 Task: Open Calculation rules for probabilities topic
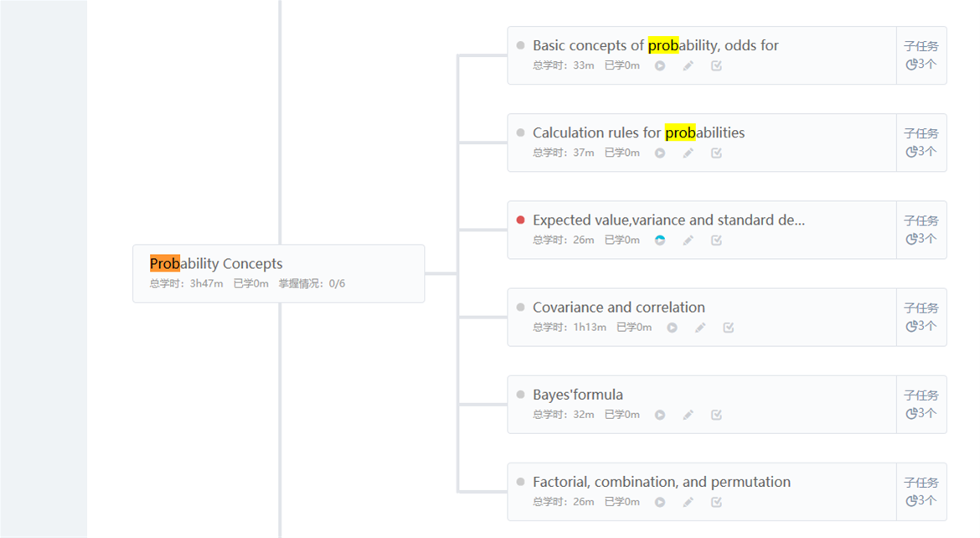coord(638,132)
